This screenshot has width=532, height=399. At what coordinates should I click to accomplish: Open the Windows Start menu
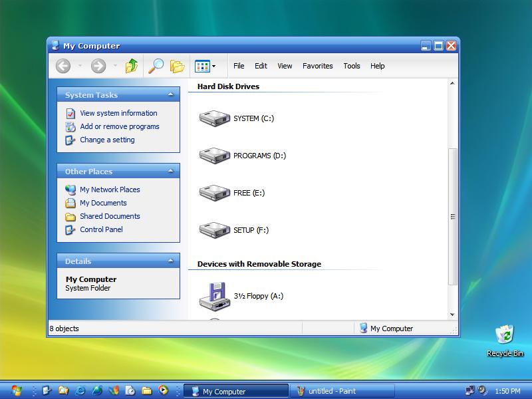coord(16,391)
